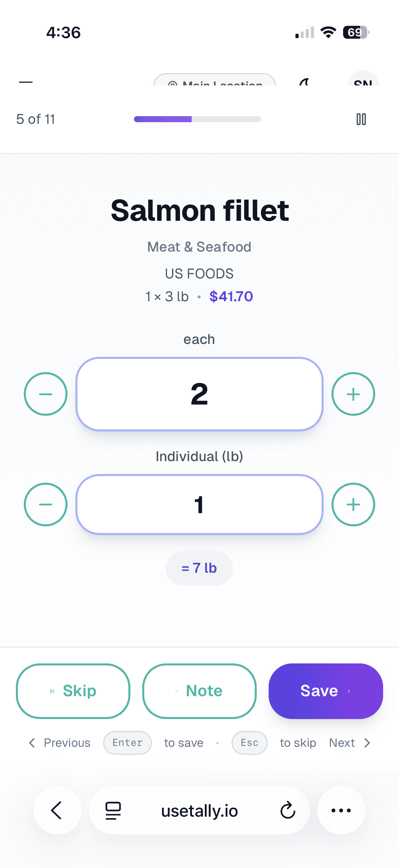The height and width of the screenshot is (868, 399).
Task: Increase the each quantity with plus
Action: coord(353,394)
